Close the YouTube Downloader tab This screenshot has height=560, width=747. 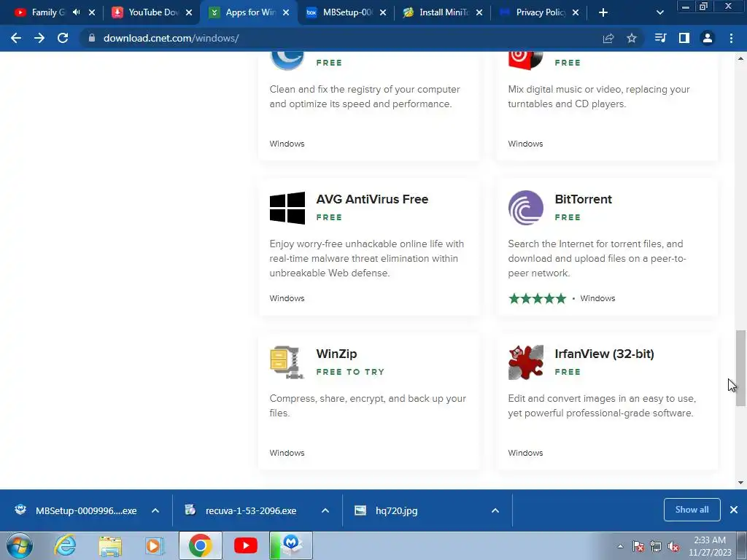[x=189, y=12]
